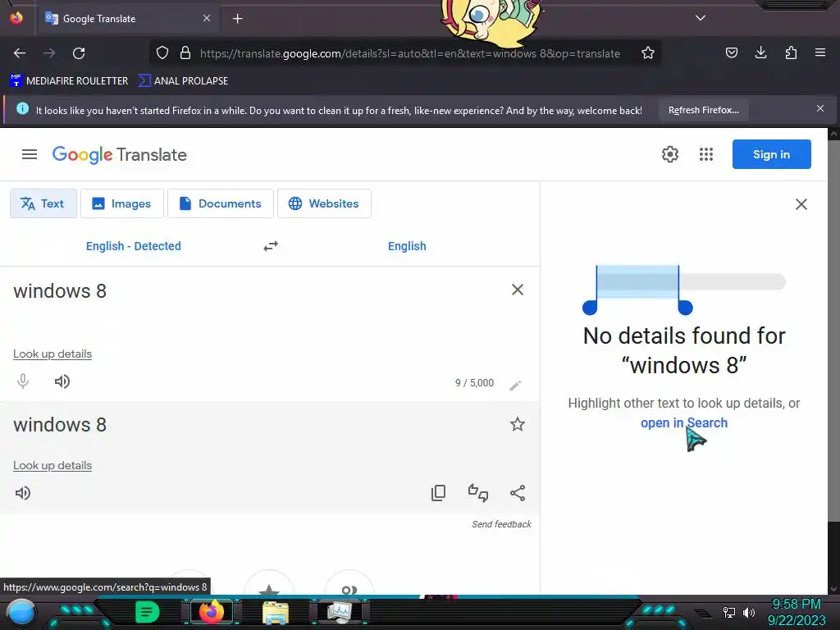
Task: Open the Firefox downloads panel
Action: coord(760,52)
